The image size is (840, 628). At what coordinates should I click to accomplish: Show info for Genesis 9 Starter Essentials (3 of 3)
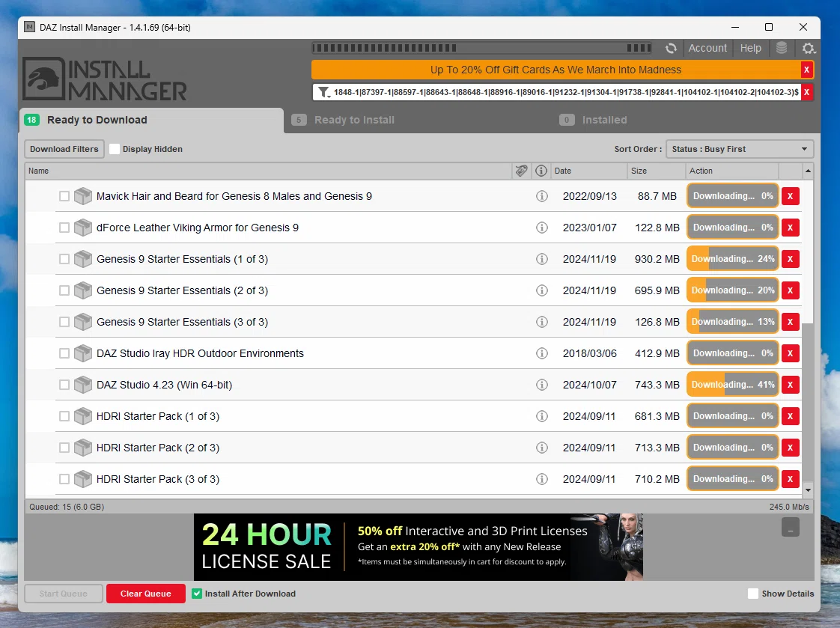[541, 322]
